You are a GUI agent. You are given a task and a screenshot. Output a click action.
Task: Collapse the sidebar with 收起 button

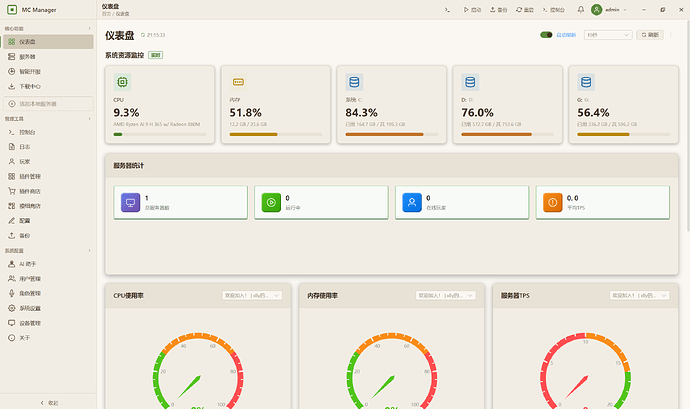click(x=48, y=402)
